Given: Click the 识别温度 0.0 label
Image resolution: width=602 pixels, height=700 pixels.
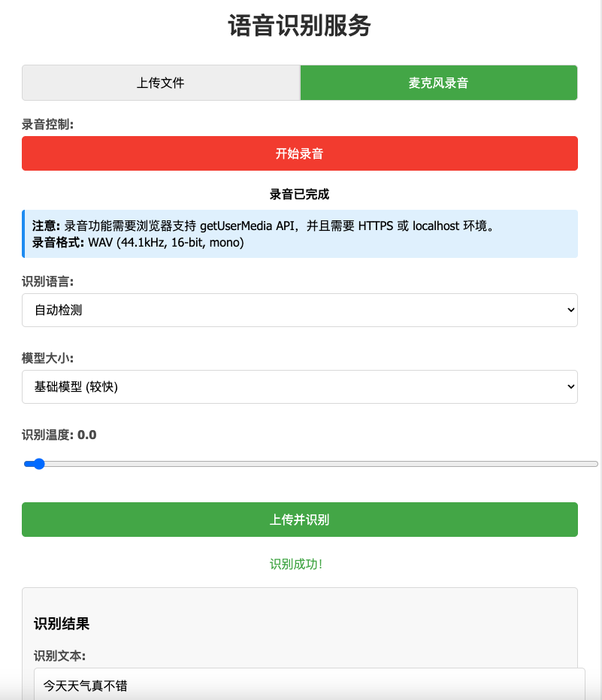Looking at the screenshot, I should tap(59, 435).
